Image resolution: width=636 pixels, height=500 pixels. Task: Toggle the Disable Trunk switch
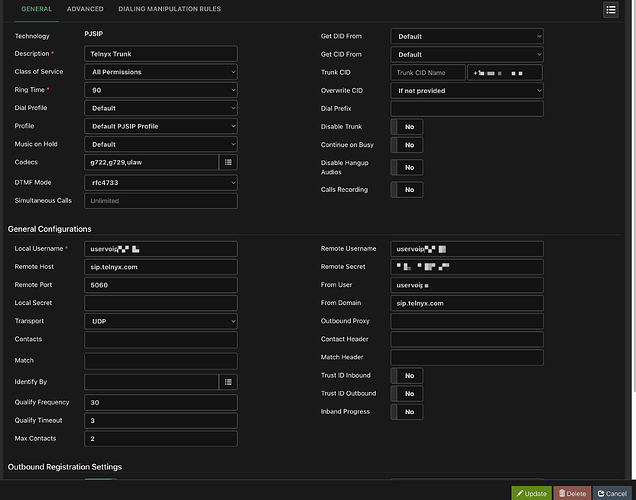[x=407, y=127]
